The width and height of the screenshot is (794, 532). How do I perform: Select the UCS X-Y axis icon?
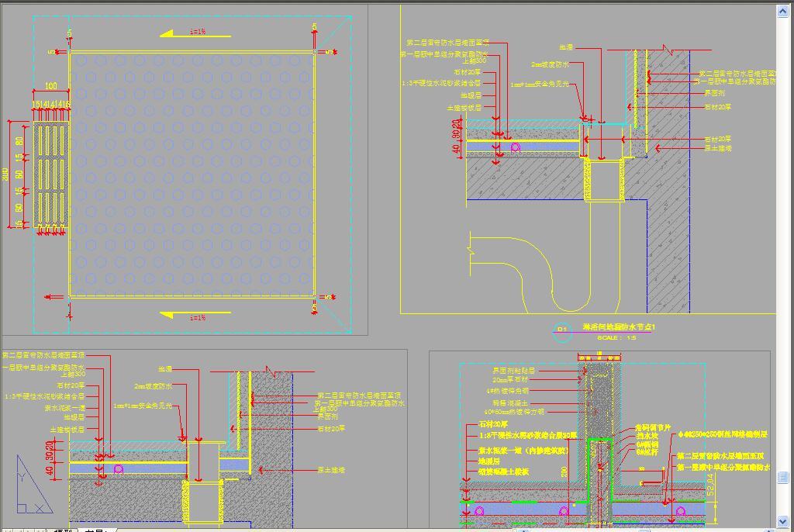coord(33,485)
